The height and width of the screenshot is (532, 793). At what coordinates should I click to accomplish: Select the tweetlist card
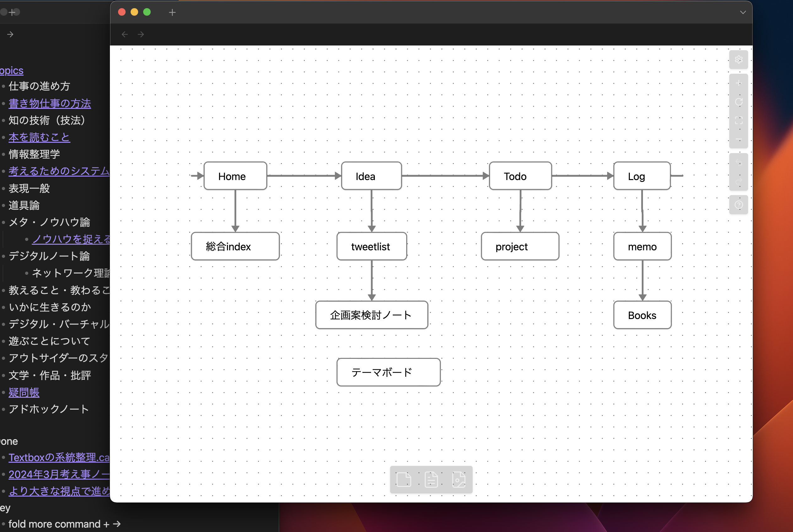click(x=371, y=246)
